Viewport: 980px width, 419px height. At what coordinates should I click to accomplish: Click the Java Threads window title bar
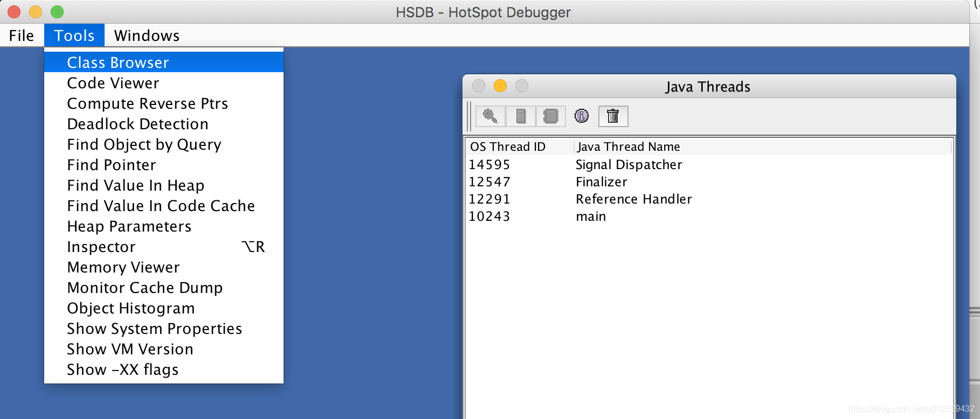point(709,86)
